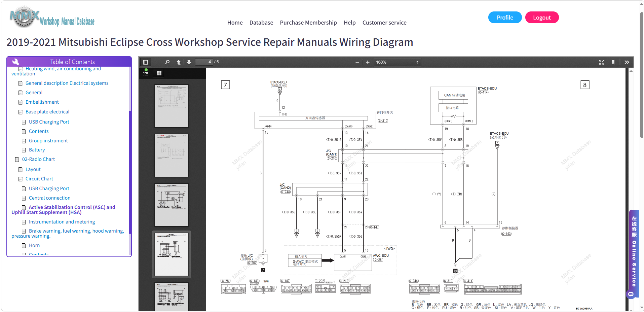
Task: Click the document icon beside Embellishment
Action: (x=21, y=102)
